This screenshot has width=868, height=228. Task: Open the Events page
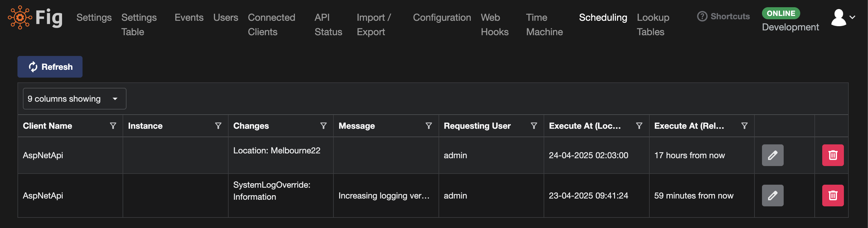189,17
